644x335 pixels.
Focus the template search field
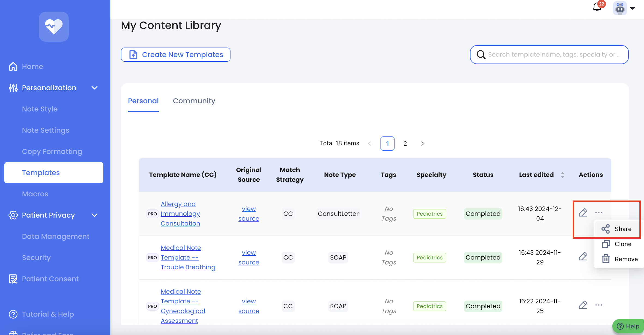(553, 55)
